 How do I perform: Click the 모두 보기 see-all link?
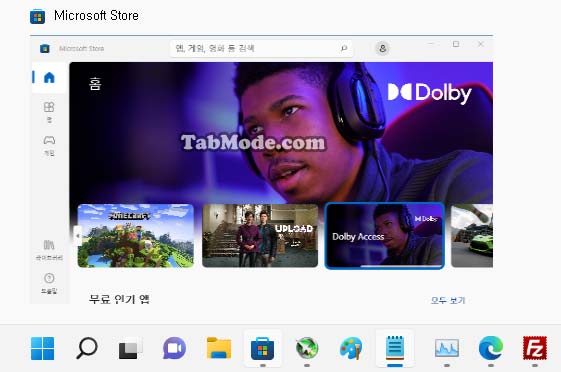(x=448, y=300)
